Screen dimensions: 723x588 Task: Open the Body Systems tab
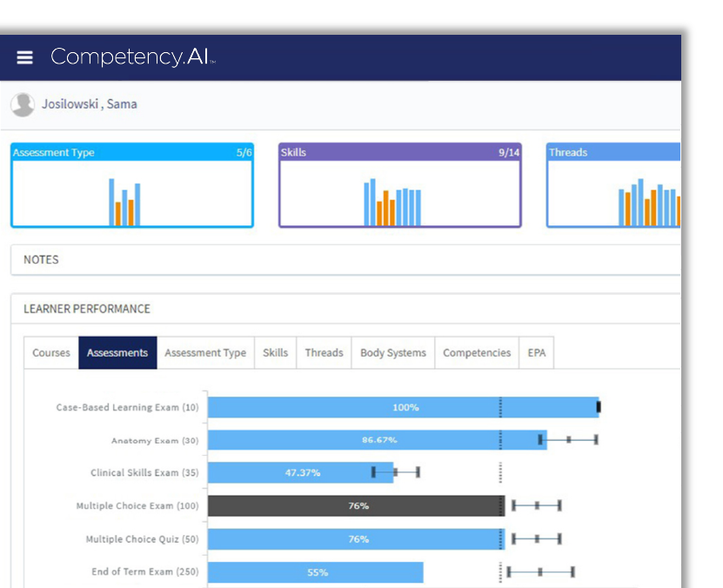coord(392,352)
